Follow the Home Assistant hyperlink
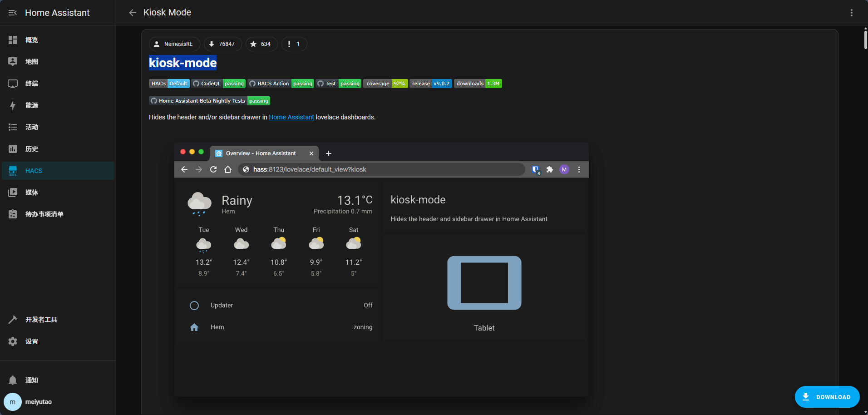868x415 pixels. tap(291, 117)
